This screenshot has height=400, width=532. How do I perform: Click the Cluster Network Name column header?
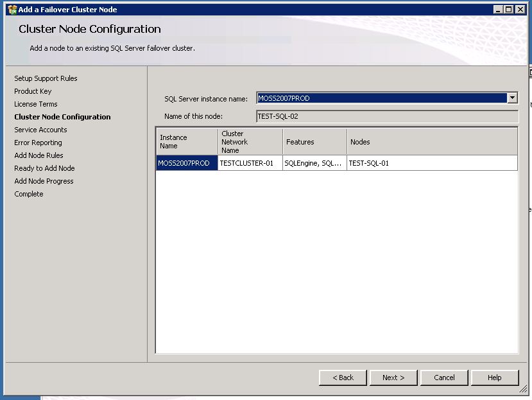250,142
